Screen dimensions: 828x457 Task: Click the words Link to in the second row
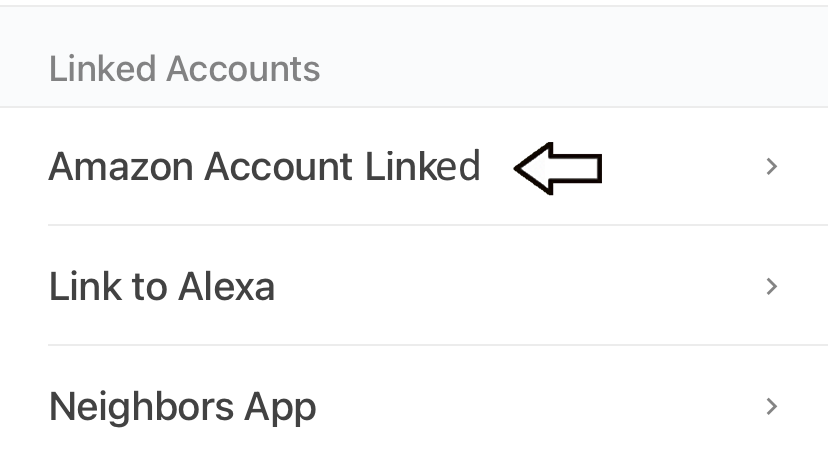coord(107,287)
